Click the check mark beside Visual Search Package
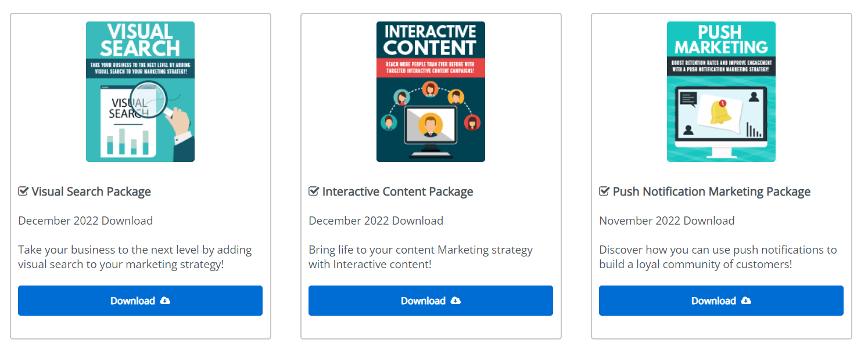 23,191
